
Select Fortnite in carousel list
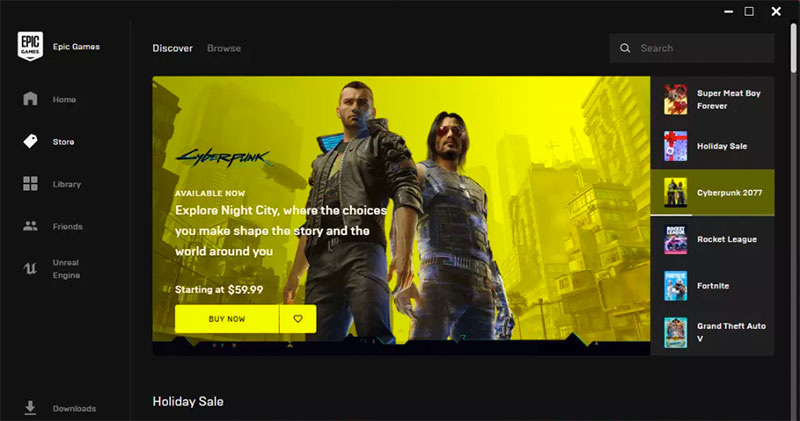tap(713, 286)
